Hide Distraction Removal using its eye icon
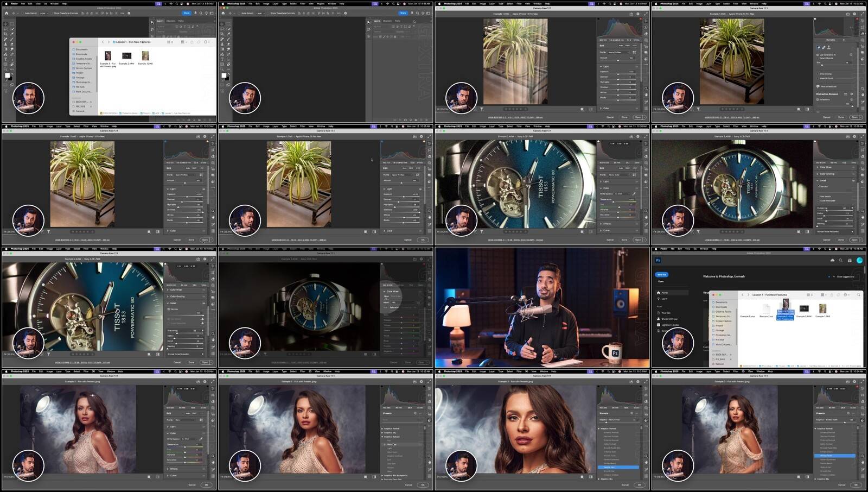Screen dimensions: 868x492 tap(852, 94)
